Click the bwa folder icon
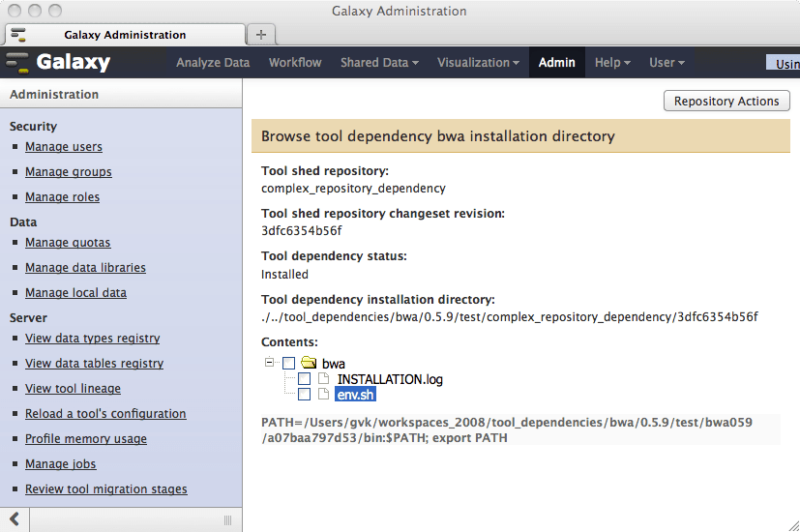 tap(309, 364)
